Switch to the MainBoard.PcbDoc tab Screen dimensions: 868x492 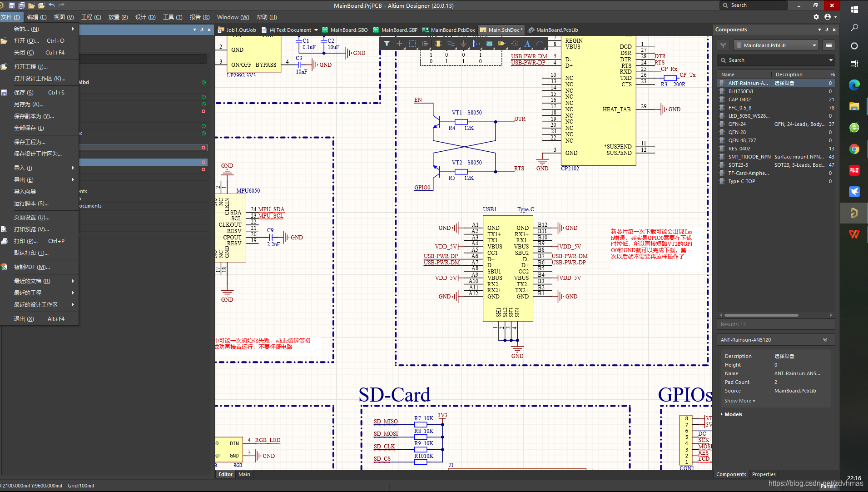pos(449,30)
